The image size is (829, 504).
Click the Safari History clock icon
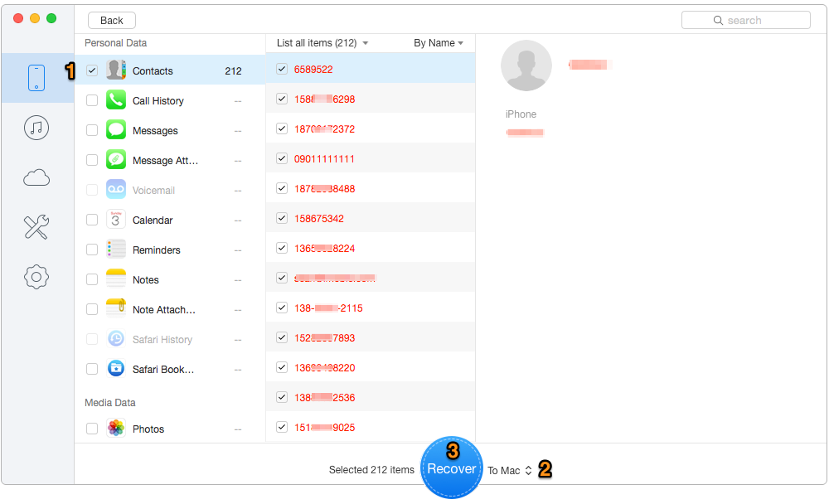click(116, 338)
